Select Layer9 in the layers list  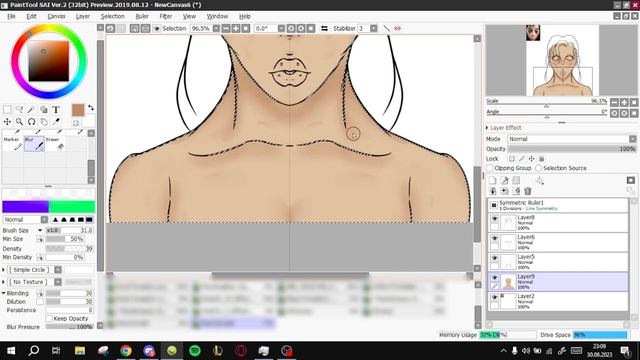[558, 282]
